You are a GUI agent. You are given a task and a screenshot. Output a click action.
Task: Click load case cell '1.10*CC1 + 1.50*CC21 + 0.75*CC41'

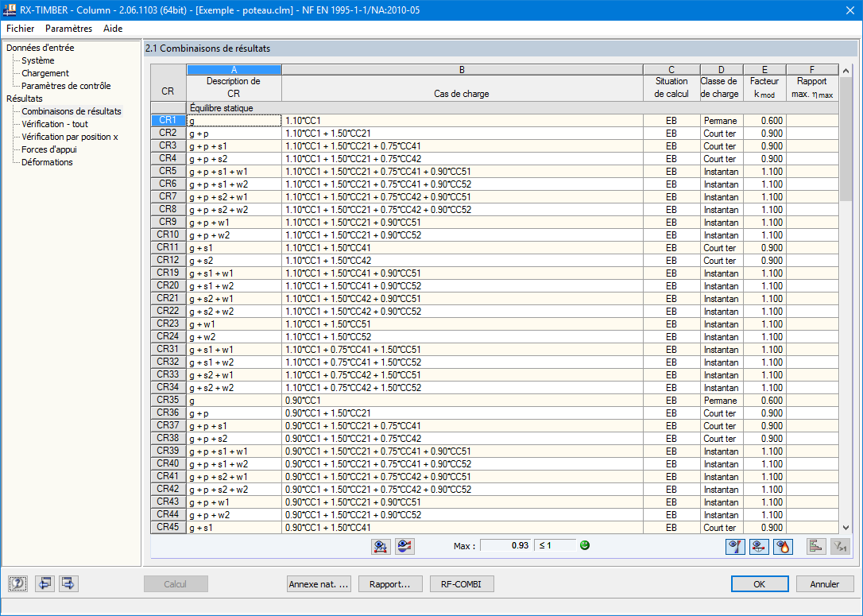pos(462,146)
